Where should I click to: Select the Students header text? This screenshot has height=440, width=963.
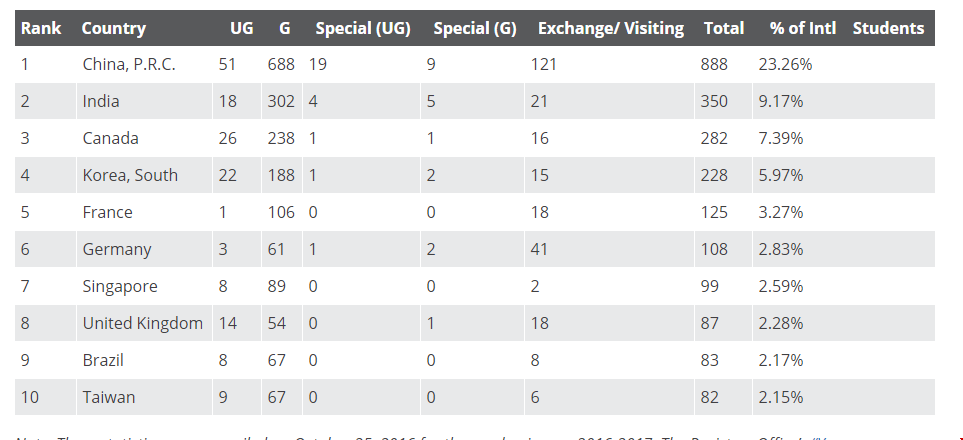coord(888,28)
